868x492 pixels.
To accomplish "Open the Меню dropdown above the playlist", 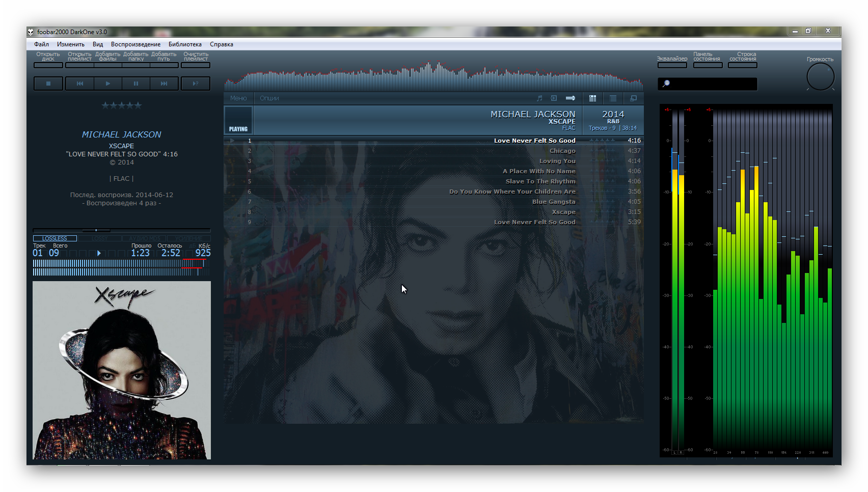I will pyautogui.click(x=238, y=98).
